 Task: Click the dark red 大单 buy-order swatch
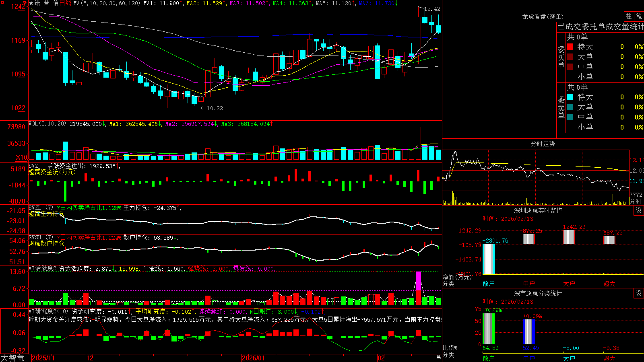click(x=570, y=57)
